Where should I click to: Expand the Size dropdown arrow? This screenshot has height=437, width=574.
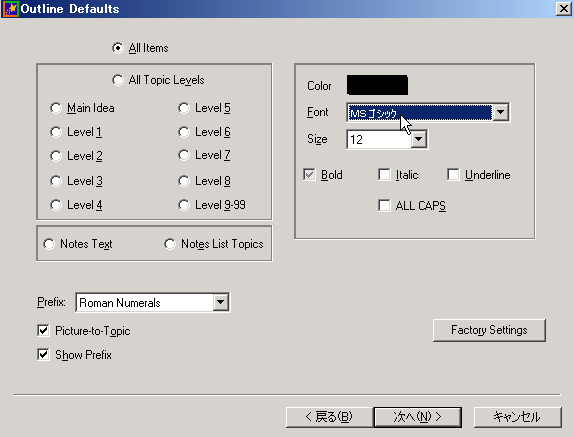coord(419,139)
